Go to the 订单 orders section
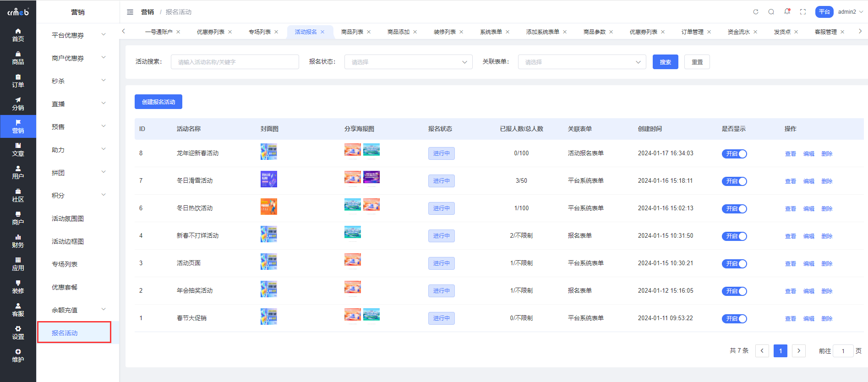868x382 pixels. click(18, 81)
